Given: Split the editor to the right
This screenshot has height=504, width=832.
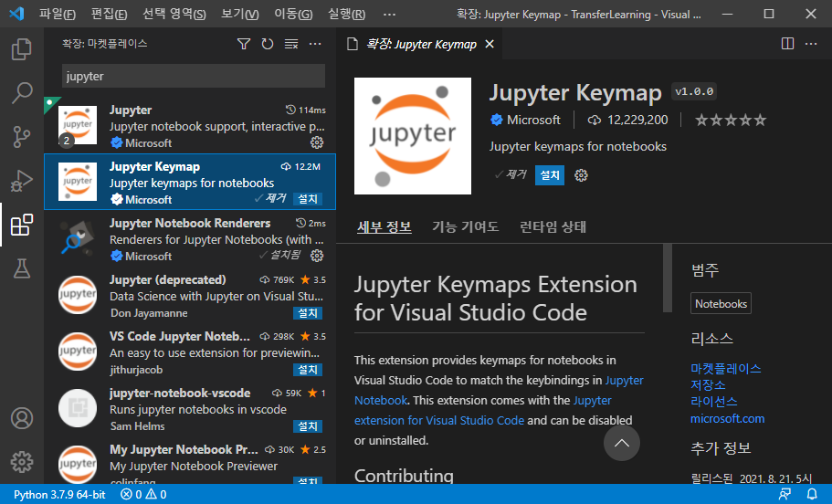Looking at the screenshot, I should coord(787,44).
